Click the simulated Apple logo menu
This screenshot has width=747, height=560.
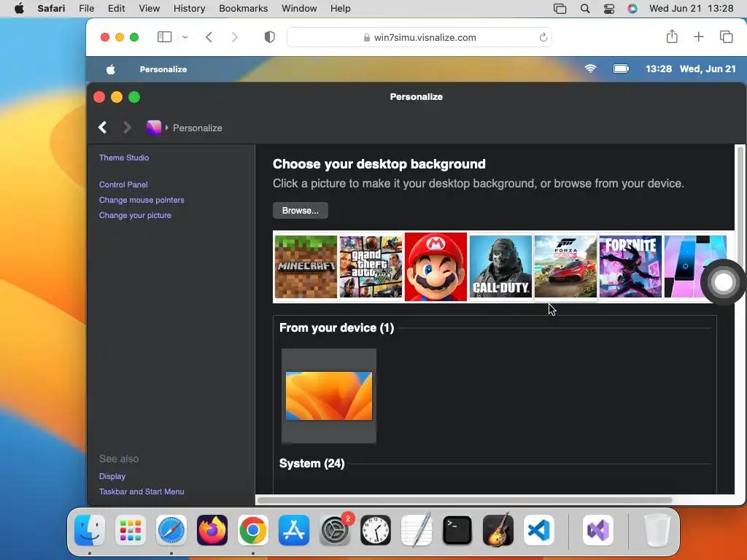point(111,69)
